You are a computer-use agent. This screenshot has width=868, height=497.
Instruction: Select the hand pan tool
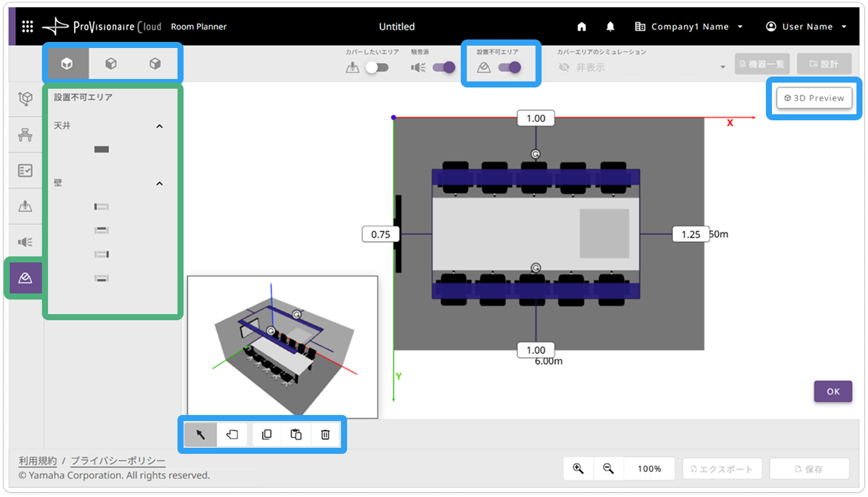(x=232, y=434)
